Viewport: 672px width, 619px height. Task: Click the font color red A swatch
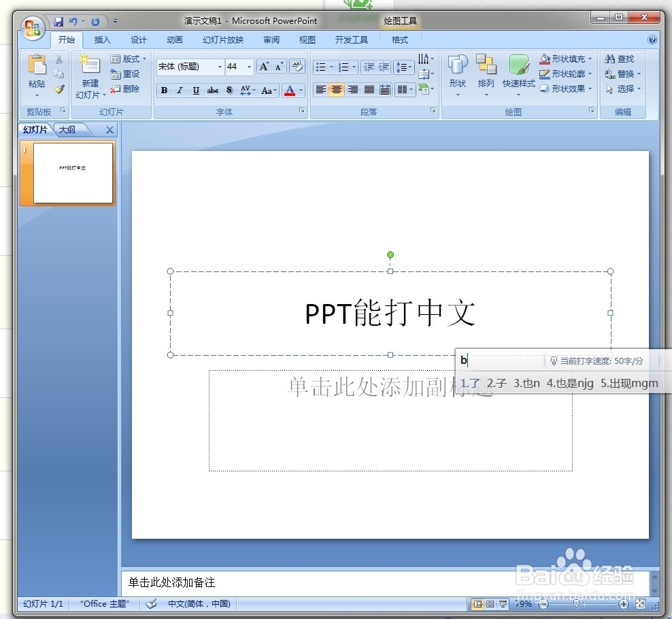[290, 90]
